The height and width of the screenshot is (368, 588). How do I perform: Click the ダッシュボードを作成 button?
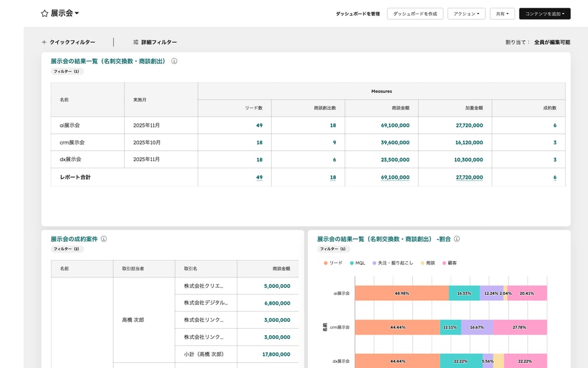click(x=416, y=13)
